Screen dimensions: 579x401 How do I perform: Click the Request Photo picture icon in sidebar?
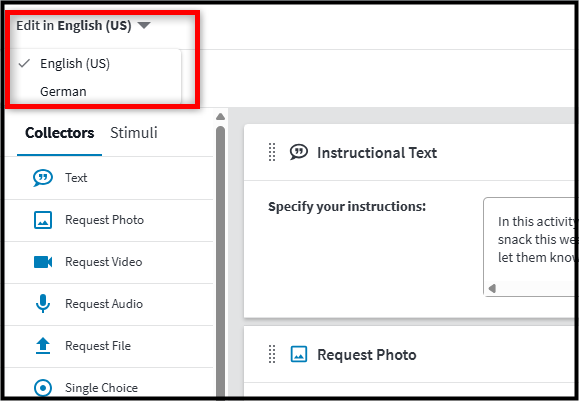43,220
